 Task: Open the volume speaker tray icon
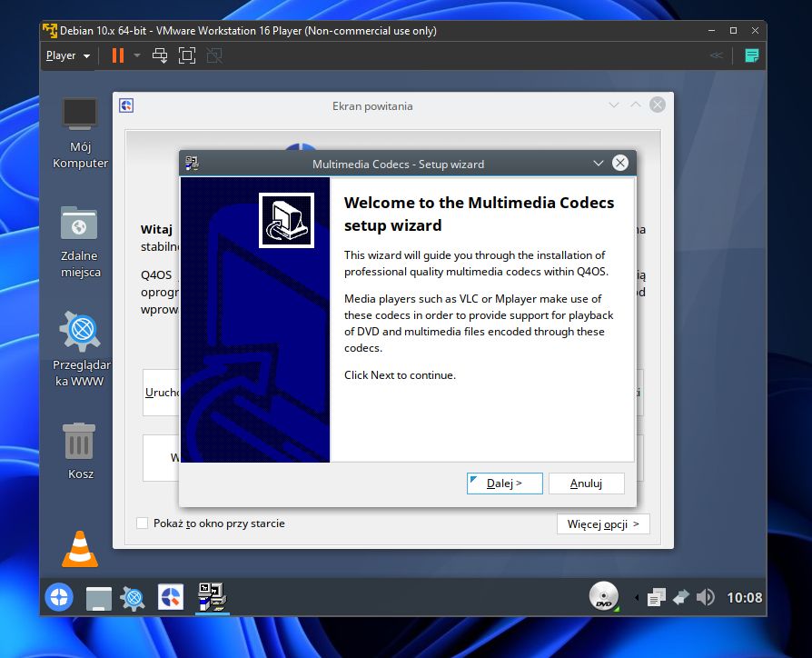coord(706,597)
